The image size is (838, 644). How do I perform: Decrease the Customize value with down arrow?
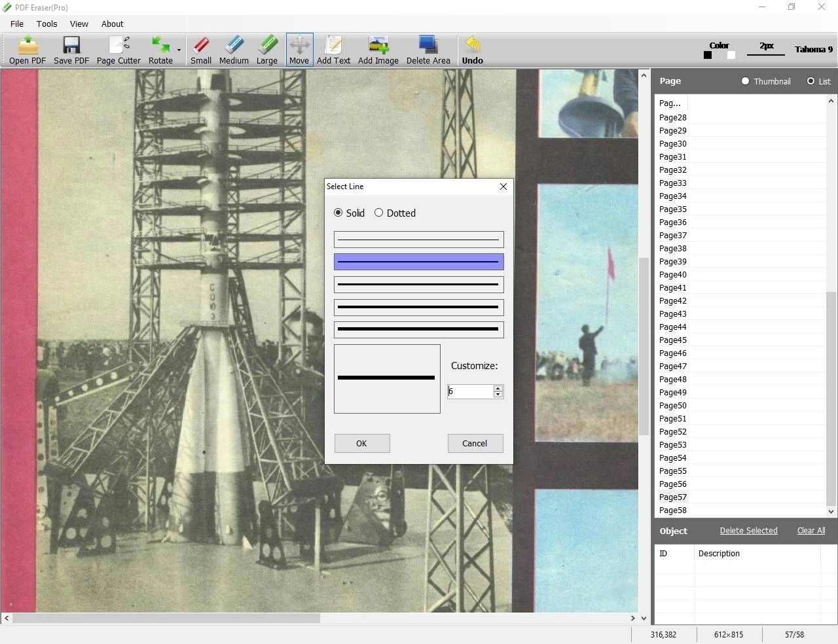pos(498,395)
